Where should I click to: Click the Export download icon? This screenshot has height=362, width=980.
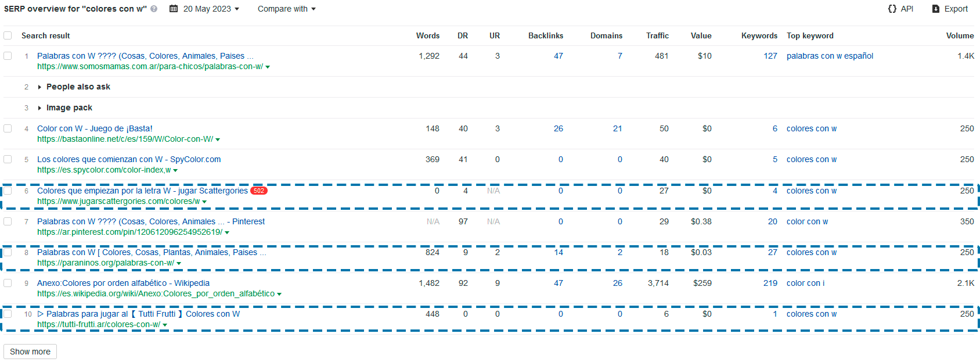tap(935, 9)
